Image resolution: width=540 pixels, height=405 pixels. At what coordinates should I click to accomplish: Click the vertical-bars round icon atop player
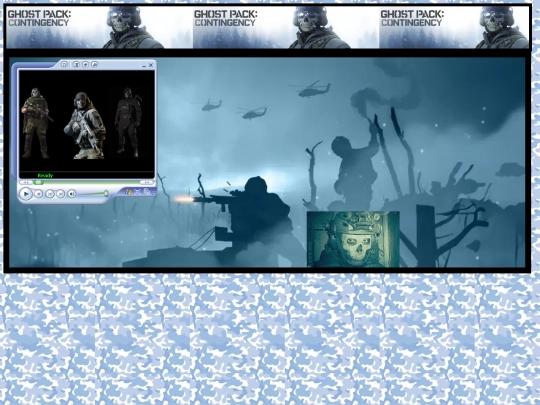[x=76, y=64]
